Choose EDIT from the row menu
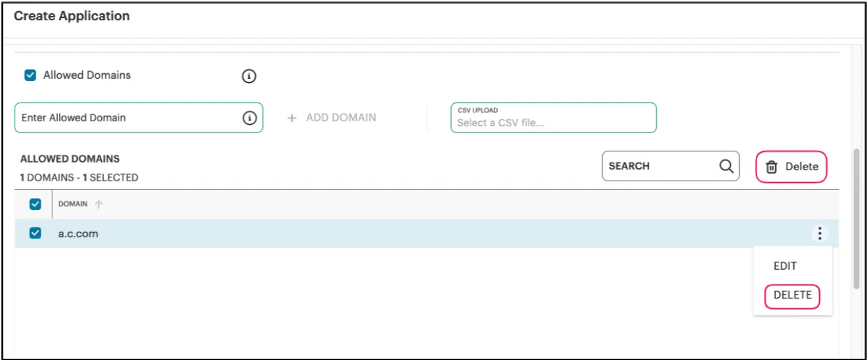The height and width of the screenshot is (362, 868). click(x=785, y=266)
